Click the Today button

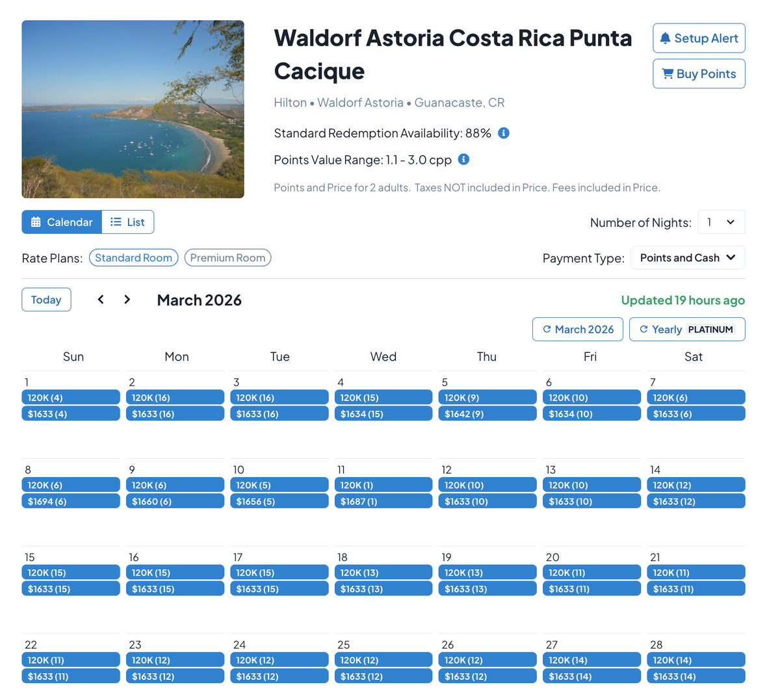point(46,300)
